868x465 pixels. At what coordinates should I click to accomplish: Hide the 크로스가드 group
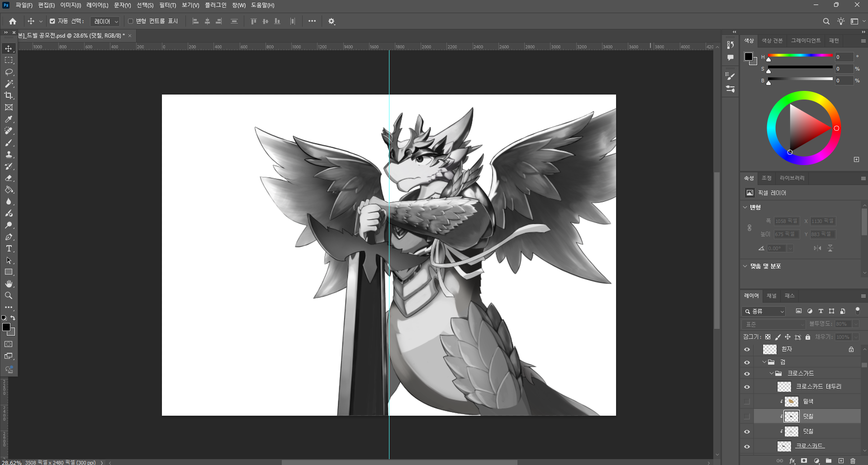pyautogui.click(x=747, y=374)
